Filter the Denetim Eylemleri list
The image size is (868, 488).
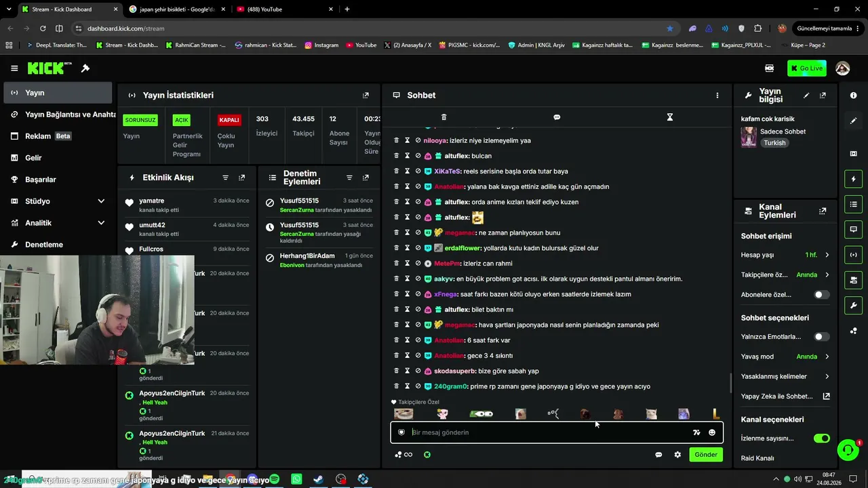349,178
